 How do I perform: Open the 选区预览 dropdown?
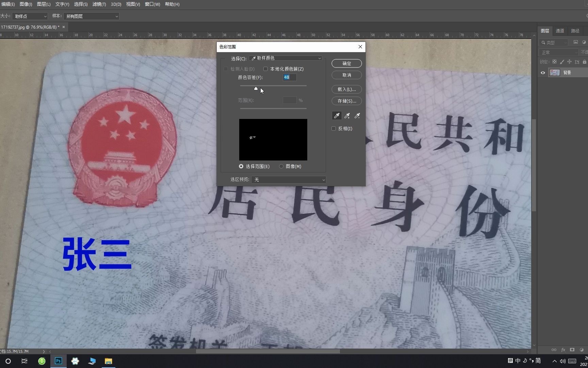(x=289, y=180)
